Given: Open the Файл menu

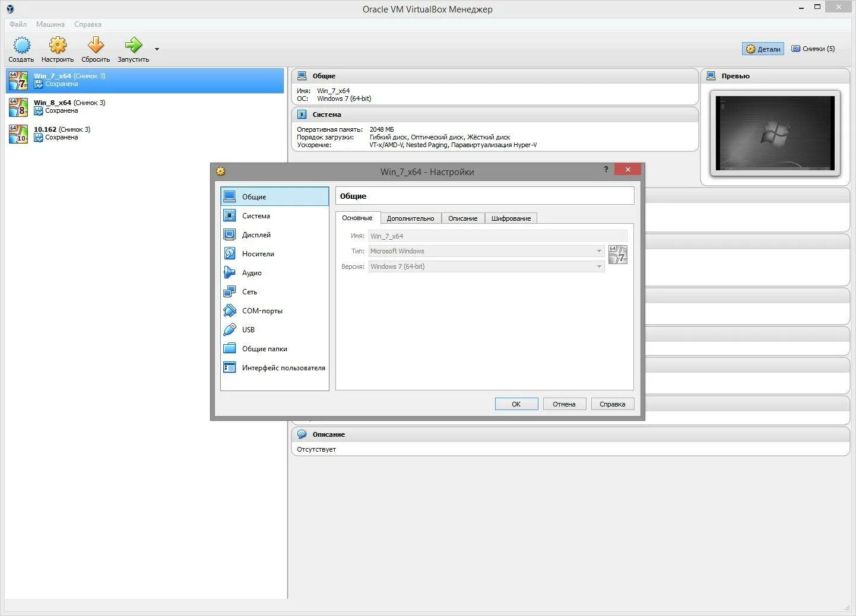Looking at the screenshot, I should [x=18, y=24].
